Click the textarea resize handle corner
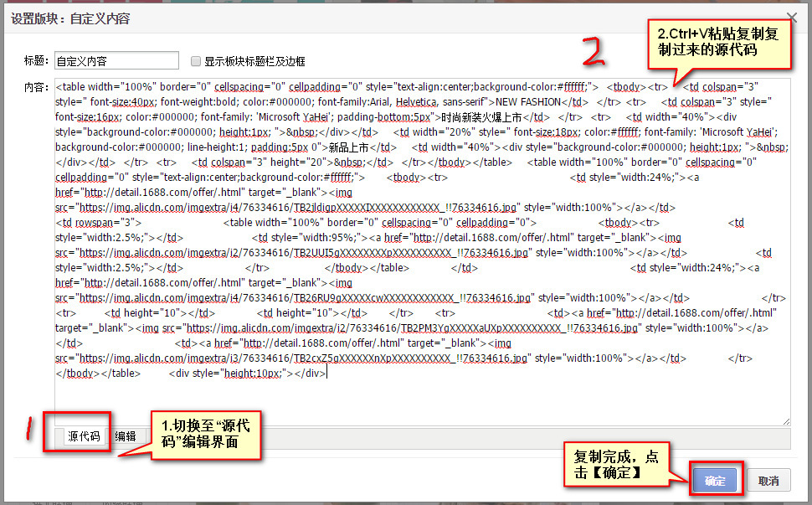Viewport: 812px width, 505px height. (x=786, y=421)
